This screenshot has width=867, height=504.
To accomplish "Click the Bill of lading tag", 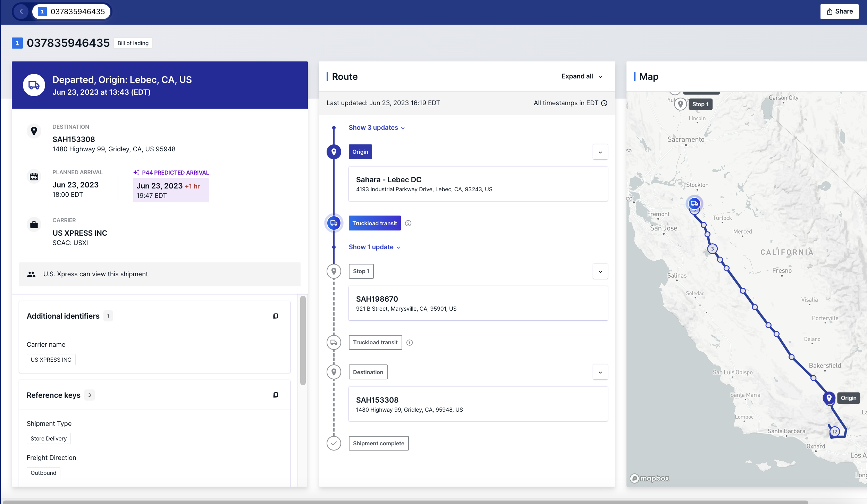I will pyautogui.click(x=133, y=43).
